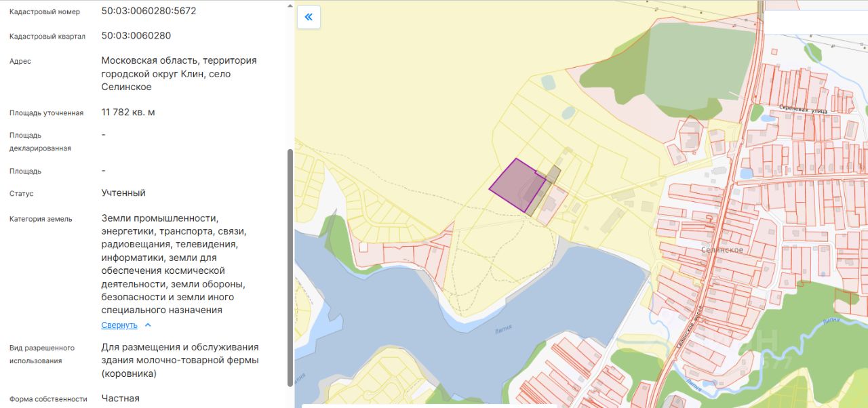Click the "Свернуть" link
This screenshot has width=868, height=408.
tap(119, 325)
